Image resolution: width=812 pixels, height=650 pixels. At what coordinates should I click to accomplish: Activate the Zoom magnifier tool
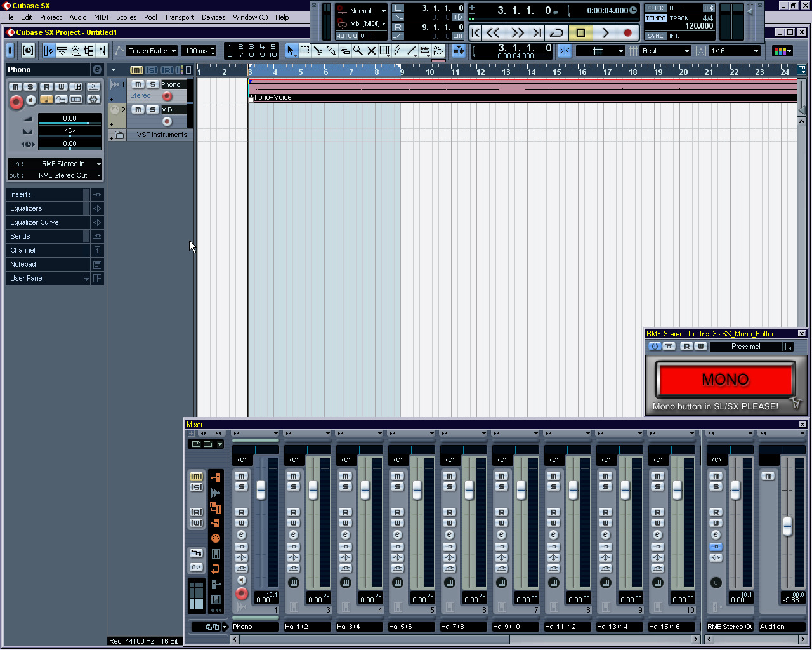click(x=358, y=51)
